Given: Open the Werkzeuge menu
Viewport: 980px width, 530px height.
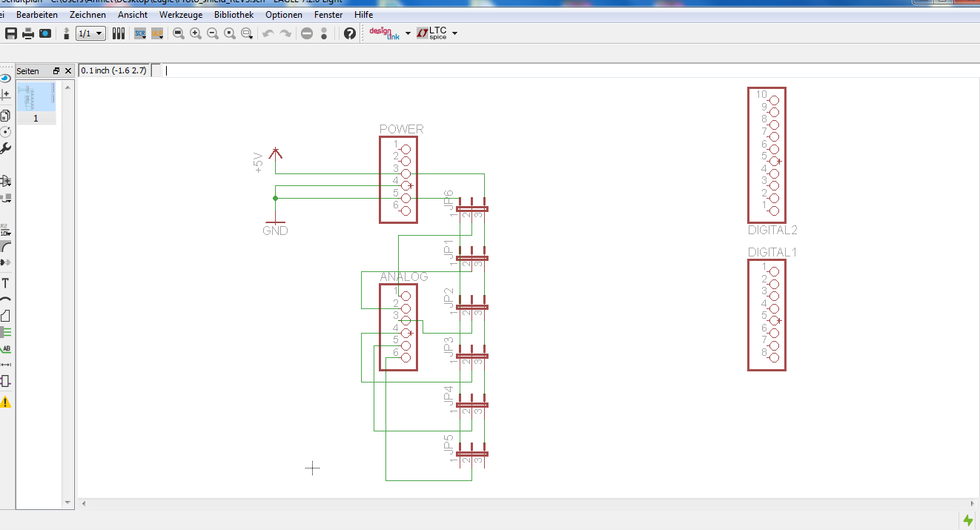Looking at the screenshot, I should (180, 15).
